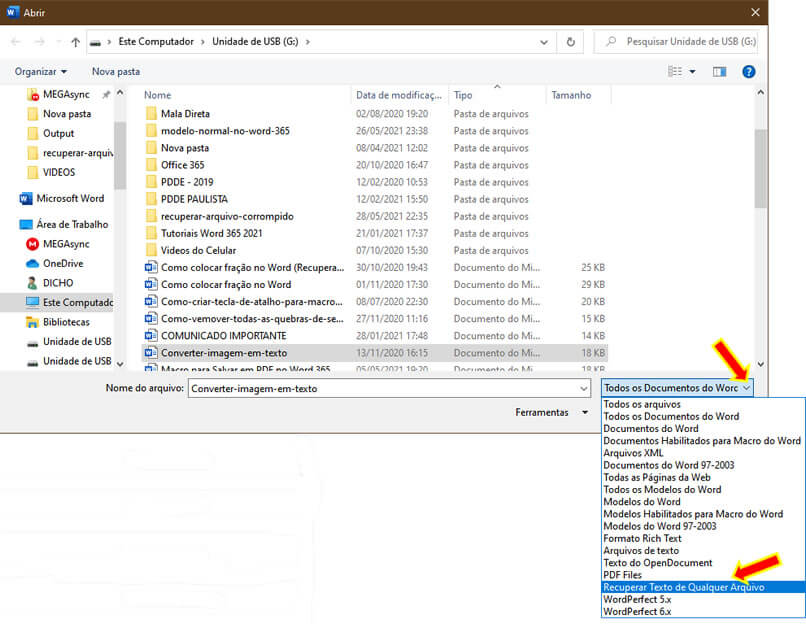Sort by the Tipo column header
The image size is (806, 624).
click(463, 95)
